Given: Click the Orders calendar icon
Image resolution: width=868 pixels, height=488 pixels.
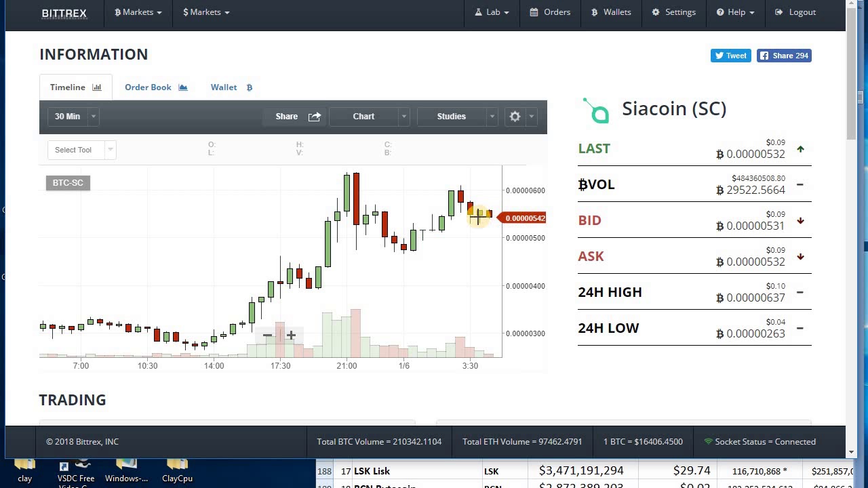Looking at the screenshot, I should (534, 12).
